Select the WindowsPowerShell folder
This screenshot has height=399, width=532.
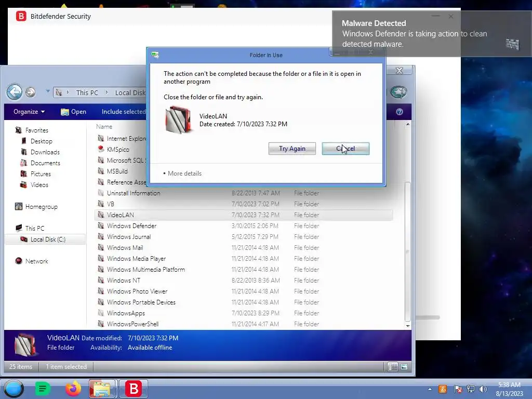(132, 324)
